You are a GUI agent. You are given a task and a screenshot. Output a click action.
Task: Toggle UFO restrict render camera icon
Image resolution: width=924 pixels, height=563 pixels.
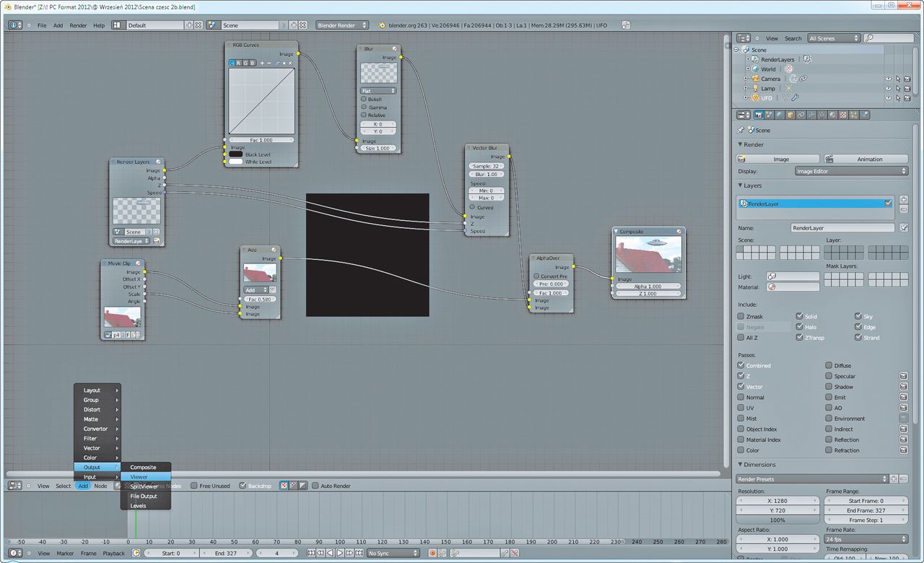(x=907, y=98)
